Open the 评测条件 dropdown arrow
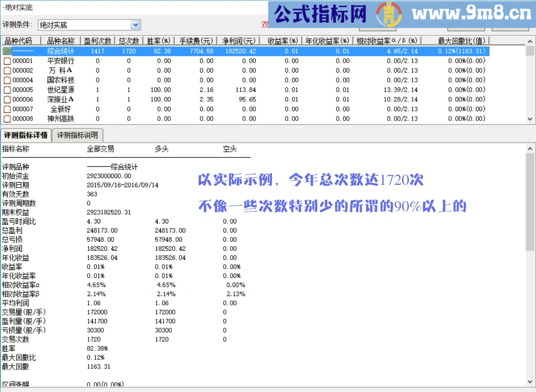This screenshot has width=536, height=392. click(135, 25)
